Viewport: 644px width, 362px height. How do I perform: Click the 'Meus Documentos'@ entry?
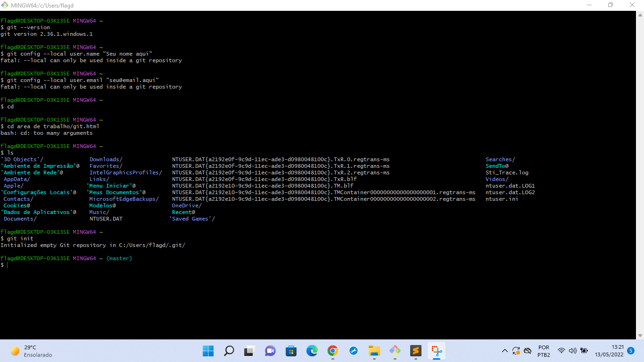pyautogui.click(x=116, y=192)
